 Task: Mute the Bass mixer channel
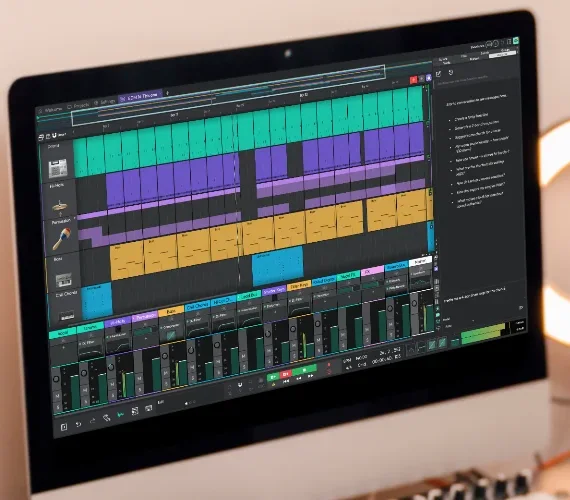click(x=166, y=373)
